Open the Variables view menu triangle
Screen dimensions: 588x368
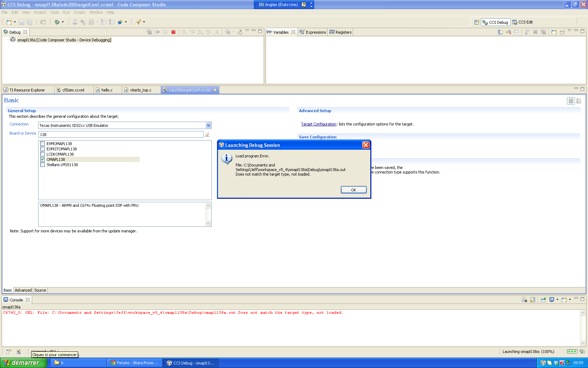569,31
